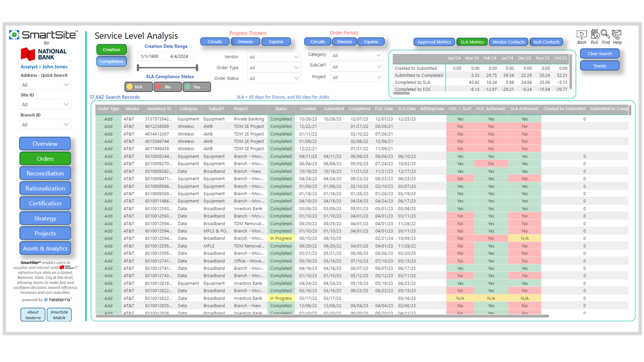Open the Order Status filter dropdown
This screenshot has height=362, width=644.
(x=274, y=78)
